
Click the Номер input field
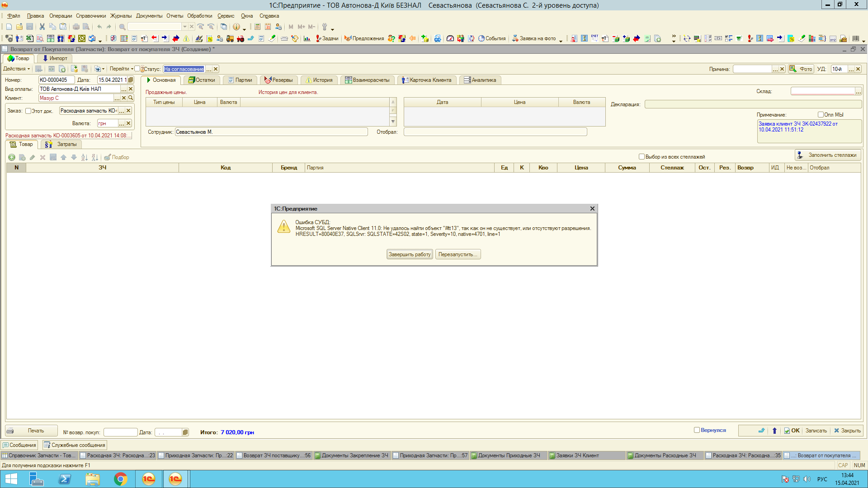coord(56,80)
